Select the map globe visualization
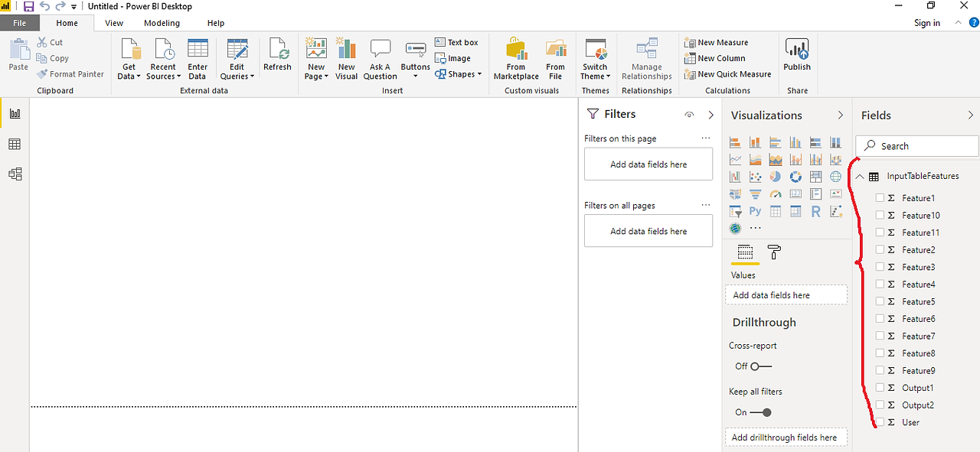980x452 pixels. (835, 177)
